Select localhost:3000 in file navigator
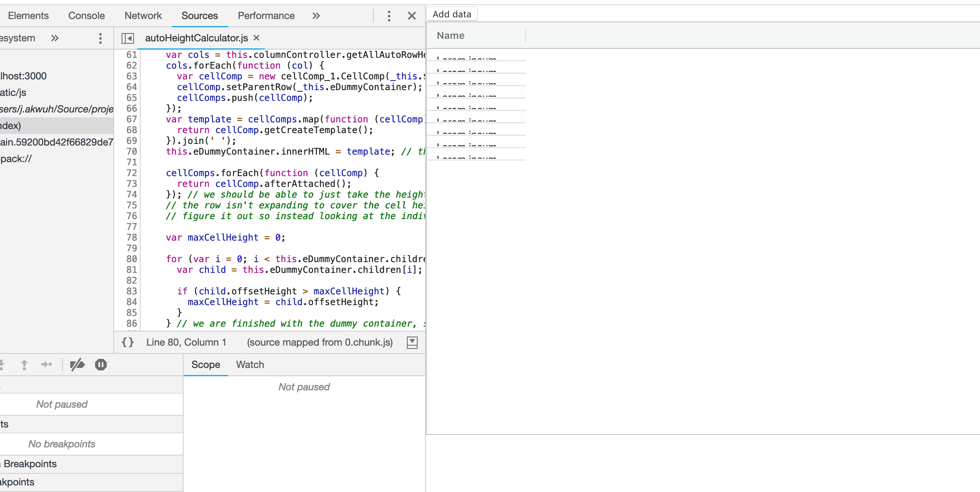Viewport: 980px width, 492px height. [23, 76]
